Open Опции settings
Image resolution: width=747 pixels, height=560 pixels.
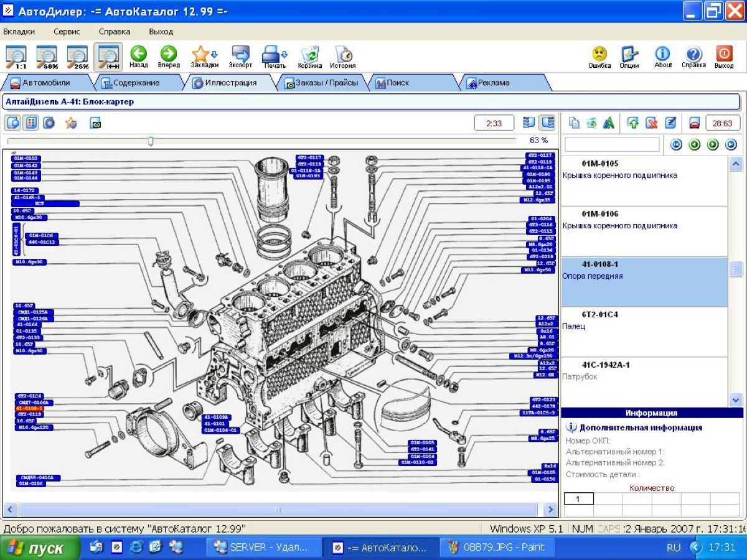tap(629, 57)
